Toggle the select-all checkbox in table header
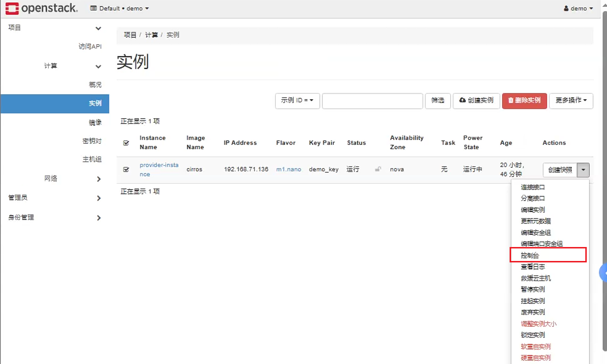 click(x=126, y=143)
